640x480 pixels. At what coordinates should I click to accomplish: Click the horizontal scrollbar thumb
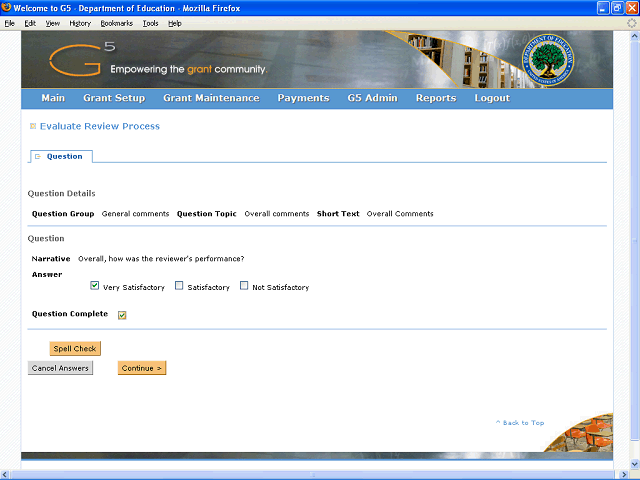pos(313,475)
